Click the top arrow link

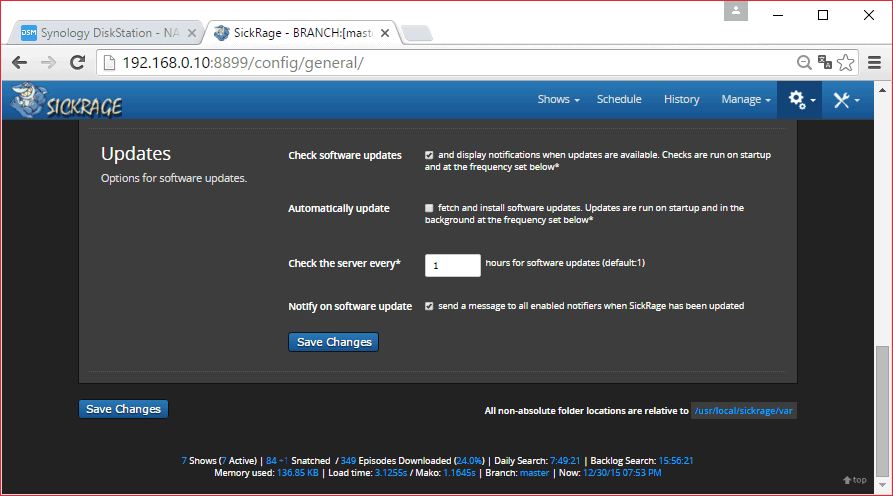855,480
